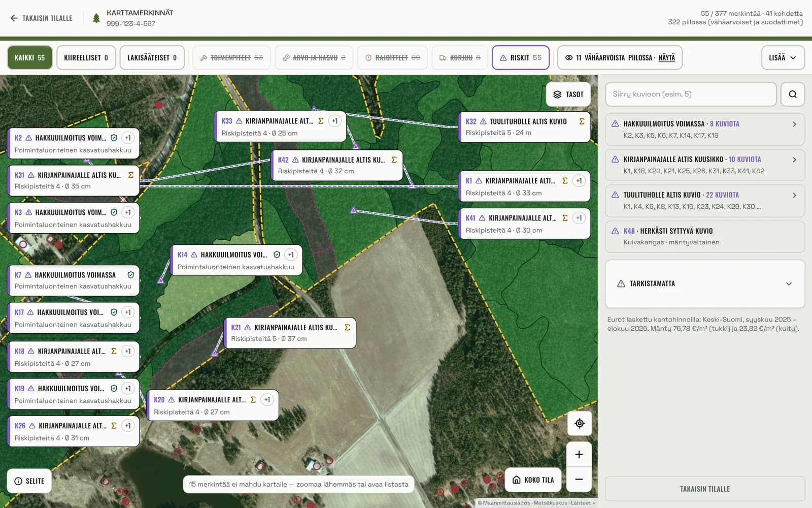Click the sigma icon on K32 card
The width and height of the screenshot is (812, 508).
582,121
